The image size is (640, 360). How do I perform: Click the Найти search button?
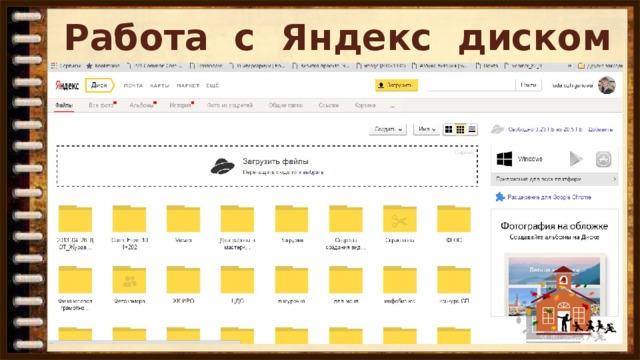click(528, 85)
